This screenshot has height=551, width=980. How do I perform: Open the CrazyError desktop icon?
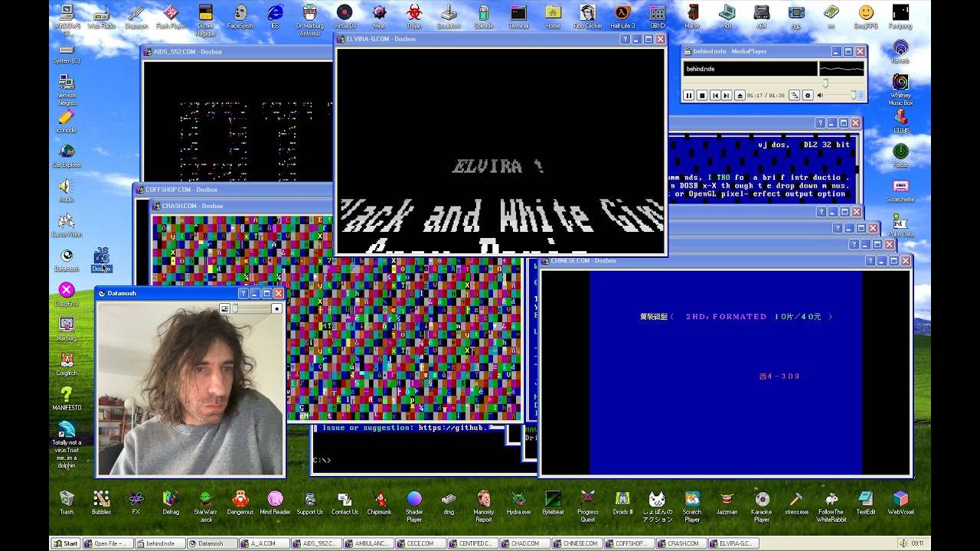[x=67, y=295]
